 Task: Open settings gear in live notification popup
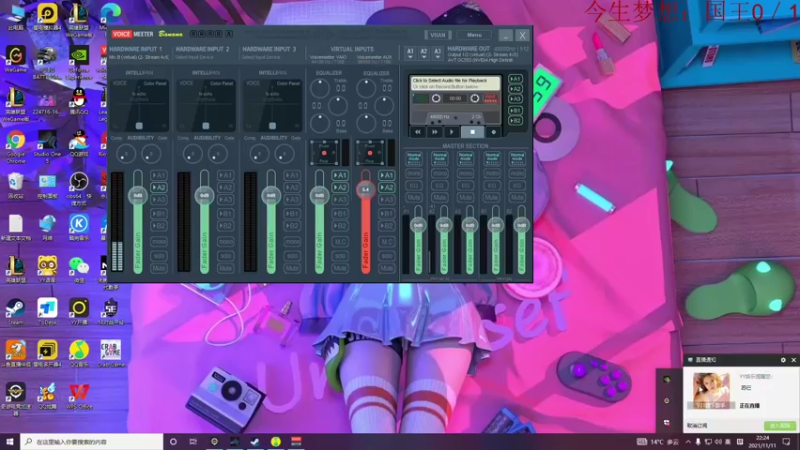[x=783, y=360]
